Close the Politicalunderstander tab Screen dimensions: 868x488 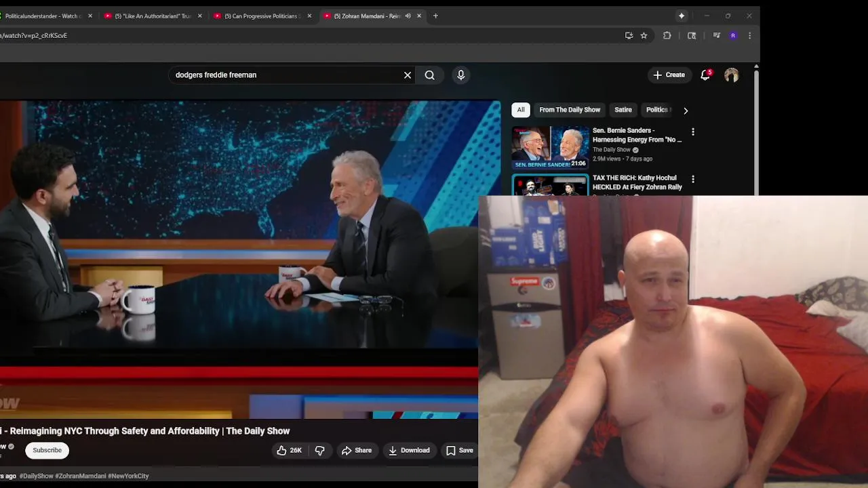[90, 16]
